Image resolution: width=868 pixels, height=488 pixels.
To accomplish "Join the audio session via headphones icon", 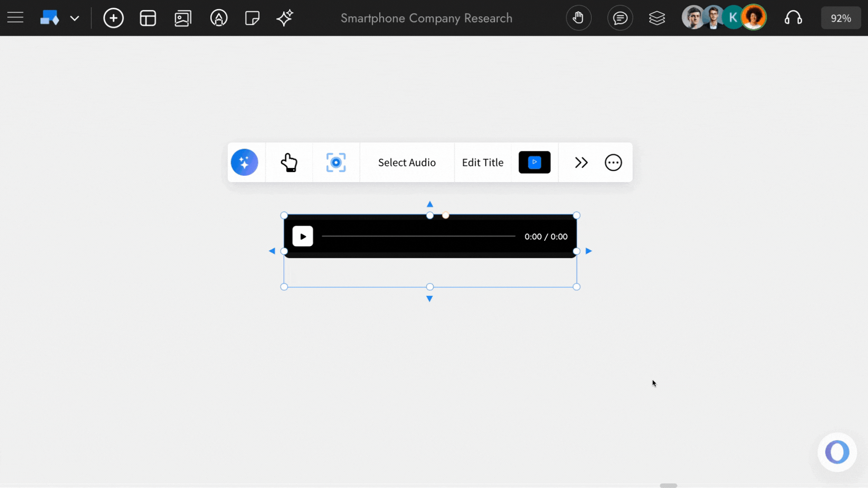I will [794, 18].
